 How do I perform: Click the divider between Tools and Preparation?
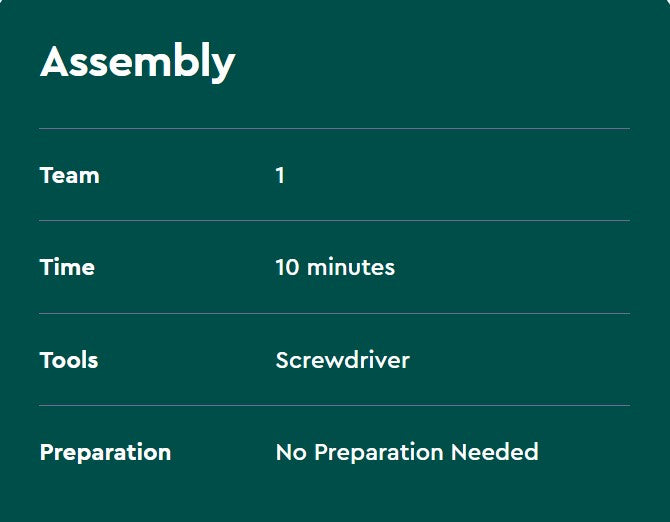[334, 405]
